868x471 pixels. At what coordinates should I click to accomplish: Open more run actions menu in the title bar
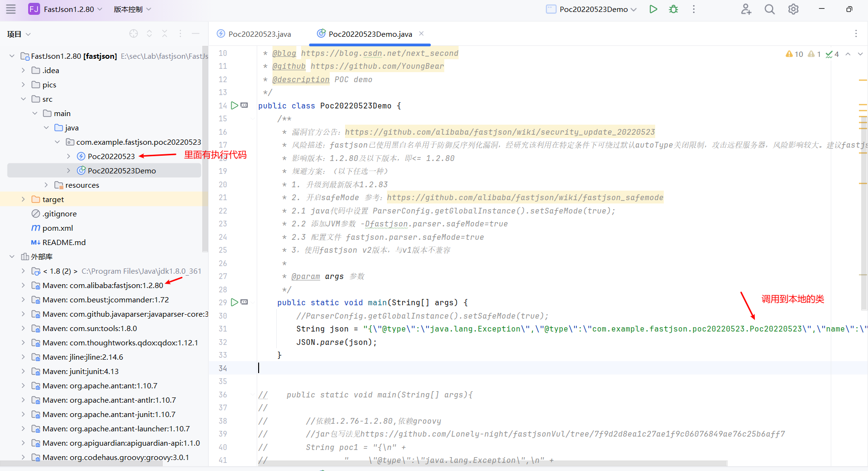tap(694, 9)
